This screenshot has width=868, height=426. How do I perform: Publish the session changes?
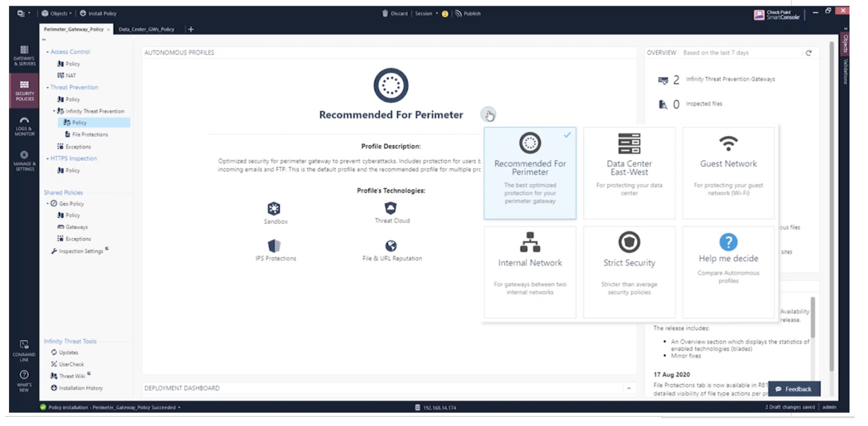pyautogui.click(x=467, y=13)
